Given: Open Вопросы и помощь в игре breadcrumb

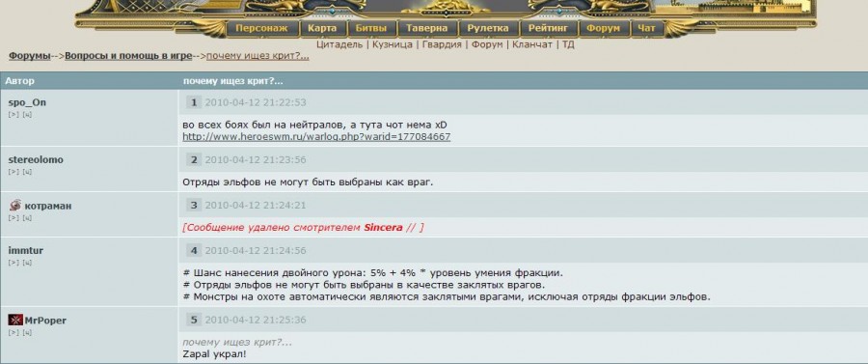Looking at the screenshot, I should (x=128, y=56).
